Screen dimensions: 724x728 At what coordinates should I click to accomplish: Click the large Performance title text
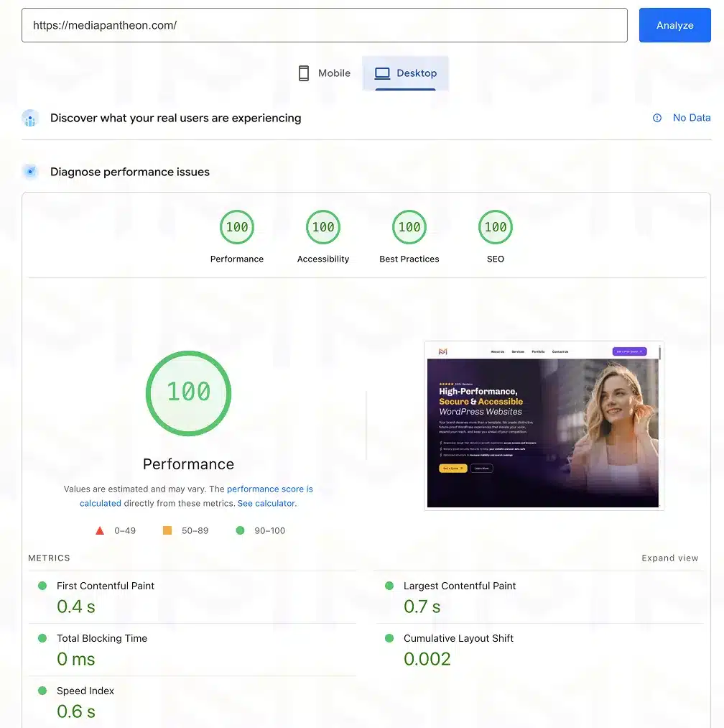(x=188, y=464)
